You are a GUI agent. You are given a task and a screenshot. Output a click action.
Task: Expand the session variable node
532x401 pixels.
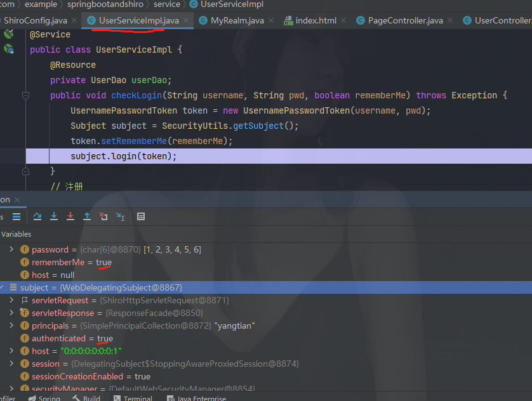coord(11,364)
